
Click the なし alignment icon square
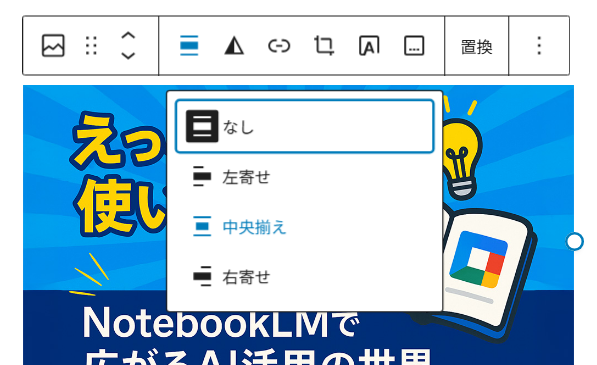click(202, 126)
